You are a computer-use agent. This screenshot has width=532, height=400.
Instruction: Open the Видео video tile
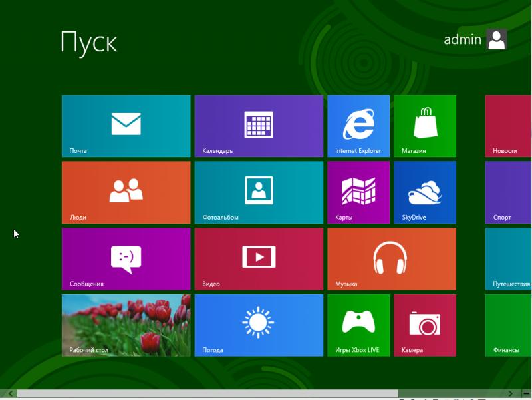point(259,259)
